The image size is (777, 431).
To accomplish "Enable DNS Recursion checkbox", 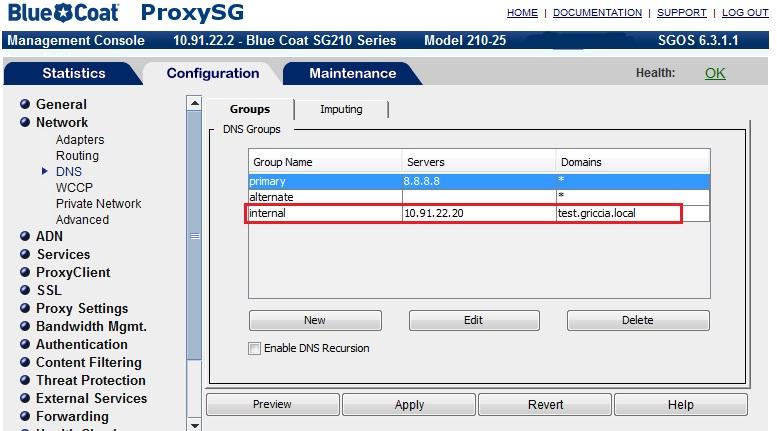I will coord(254,348).
